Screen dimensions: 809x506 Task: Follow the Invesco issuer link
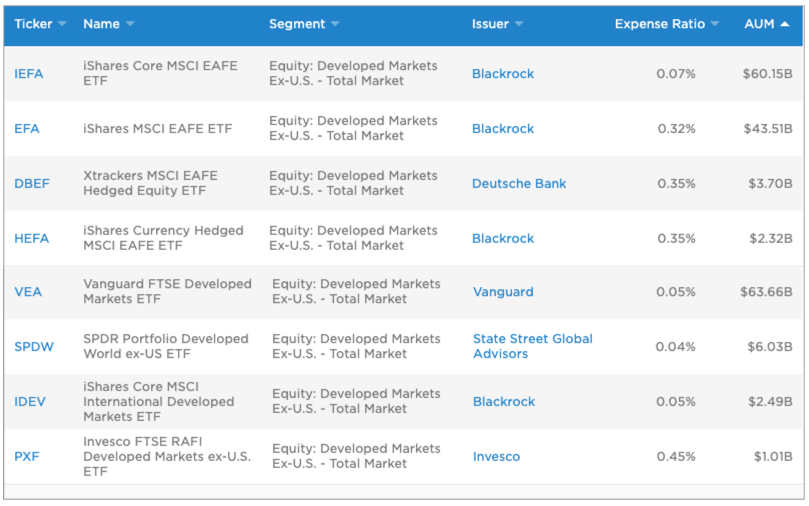click(497, 456)
